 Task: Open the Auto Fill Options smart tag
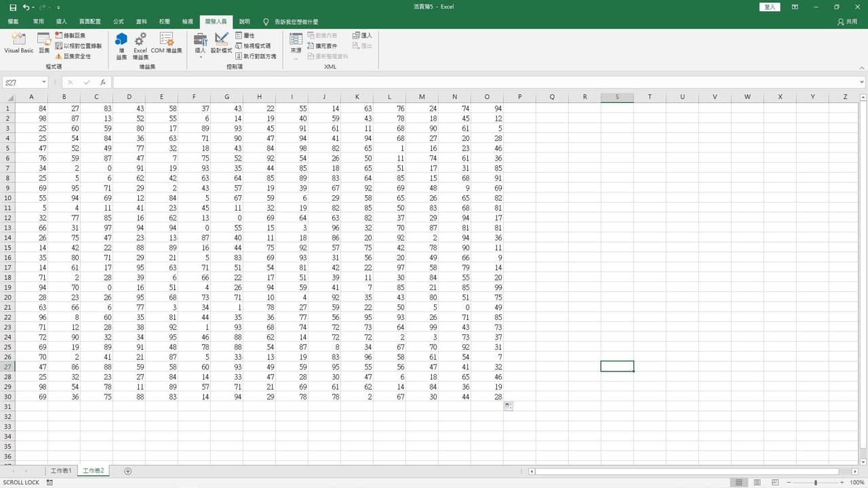[x=509, y=405]
